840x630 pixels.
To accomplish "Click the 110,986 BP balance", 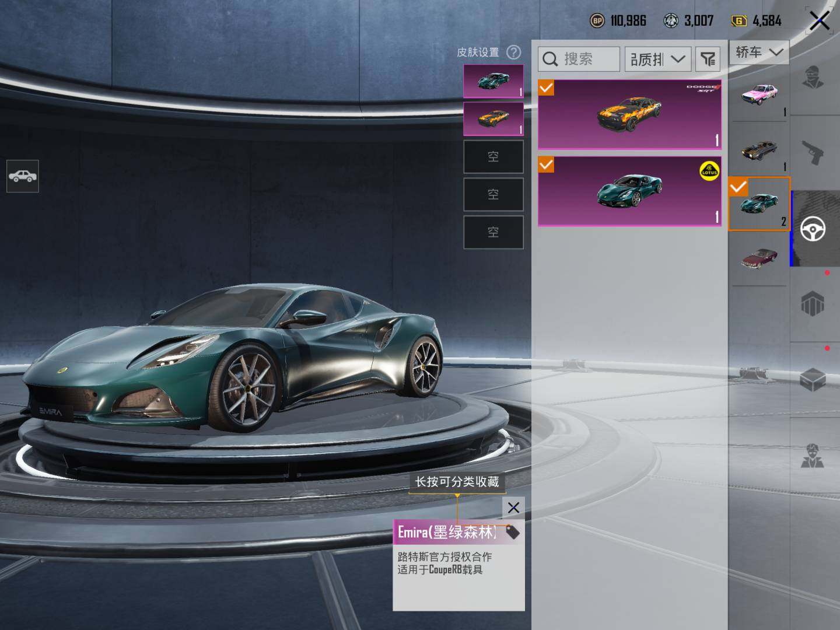I will tap(628, 21).
